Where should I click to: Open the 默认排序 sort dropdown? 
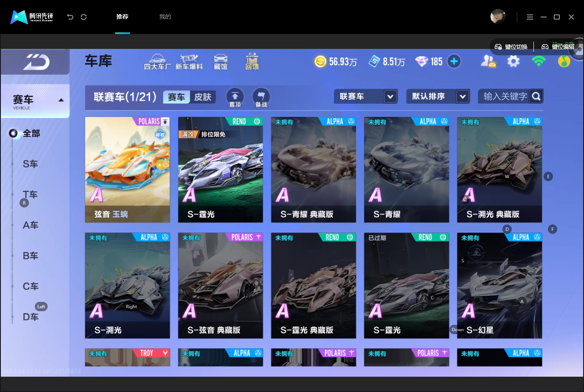438,97
